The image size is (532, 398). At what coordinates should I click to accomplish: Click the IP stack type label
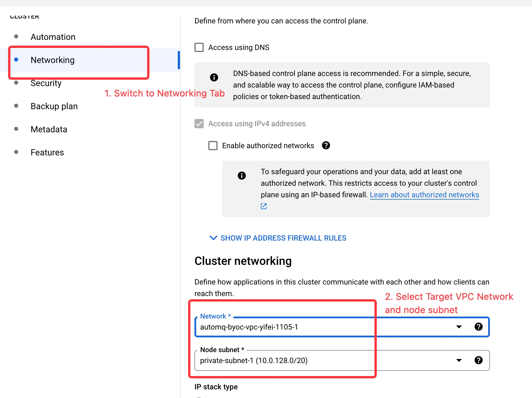(216, 387)
